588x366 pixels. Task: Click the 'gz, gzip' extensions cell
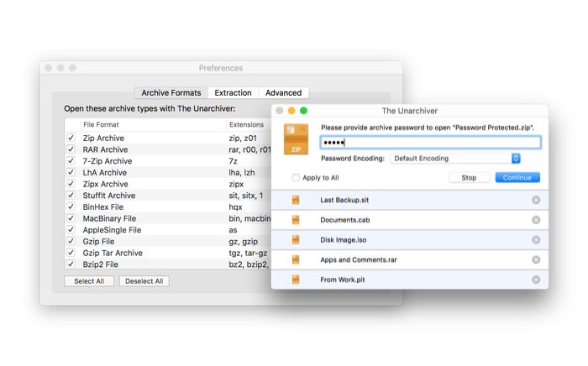pyautogui.click(x=244, y=241)
